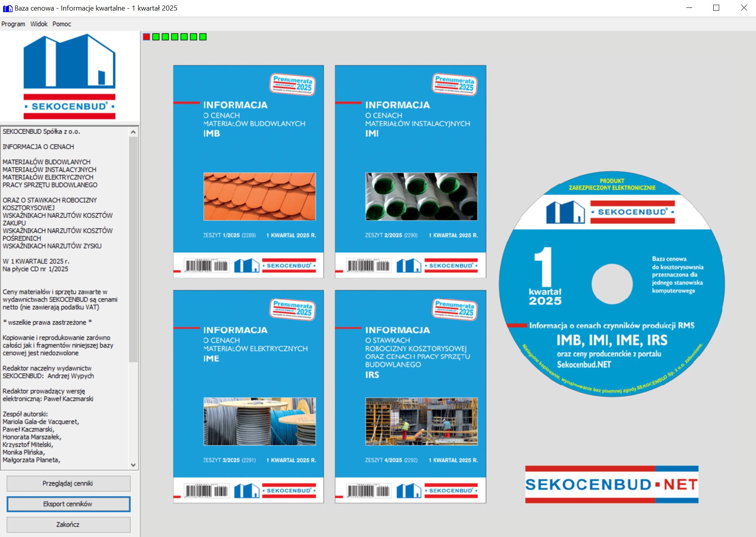Click the Eksport cenników button
This screenshot has height=537, width=756.
pos(68,504)
